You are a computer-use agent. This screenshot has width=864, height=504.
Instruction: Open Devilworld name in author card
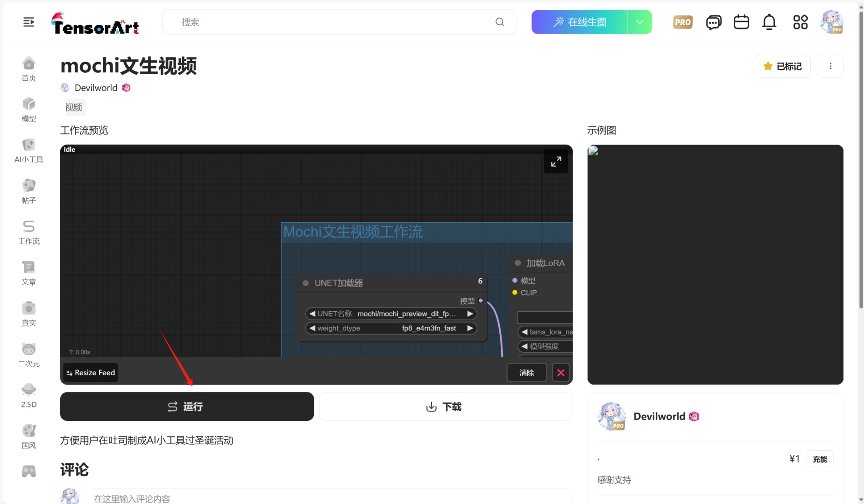659,416
